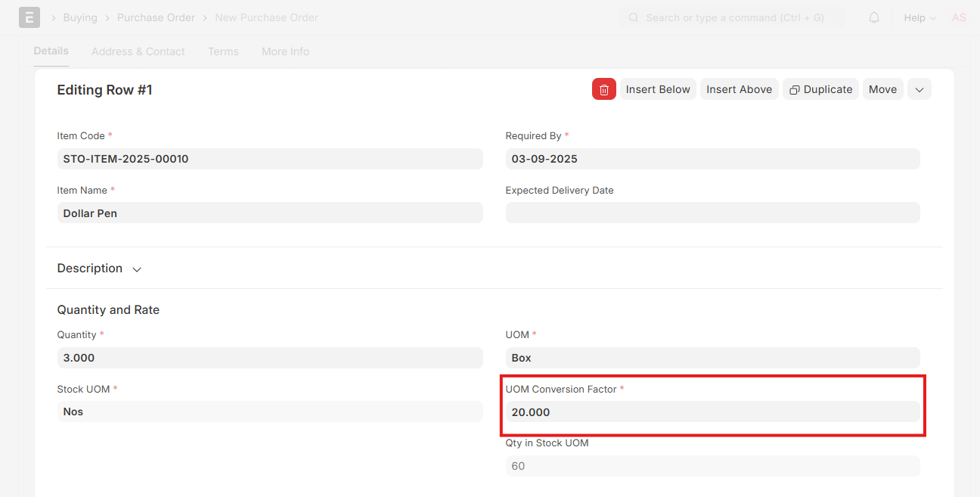Viewport: 980px width, 497px height.
Task: Switch to the Address & Contact tab
Action: click(x=138, y=51)
